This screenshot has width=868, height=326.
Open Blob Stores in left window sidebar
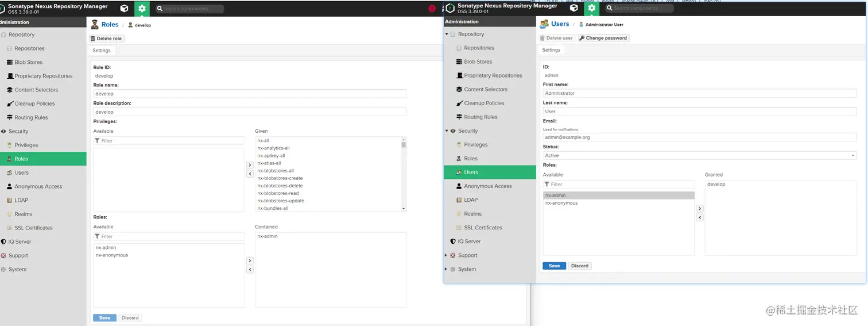coord(29,62)
